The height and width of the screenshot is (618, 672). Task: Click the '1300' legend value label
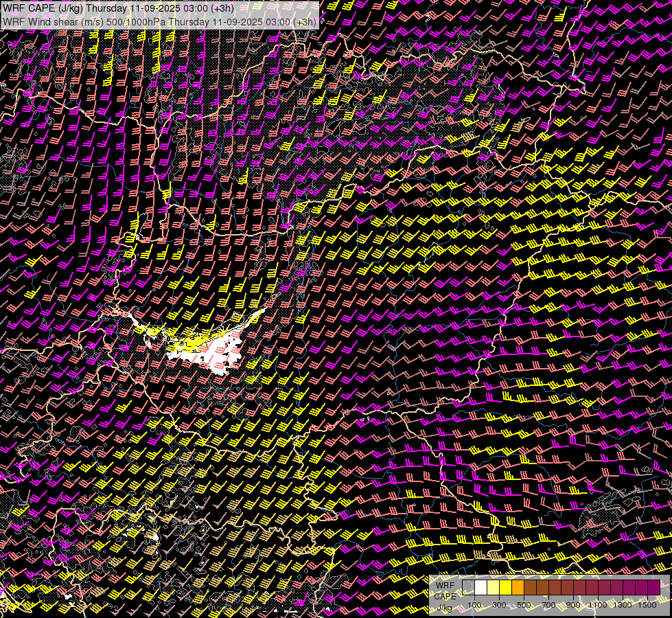coord(623,605)
